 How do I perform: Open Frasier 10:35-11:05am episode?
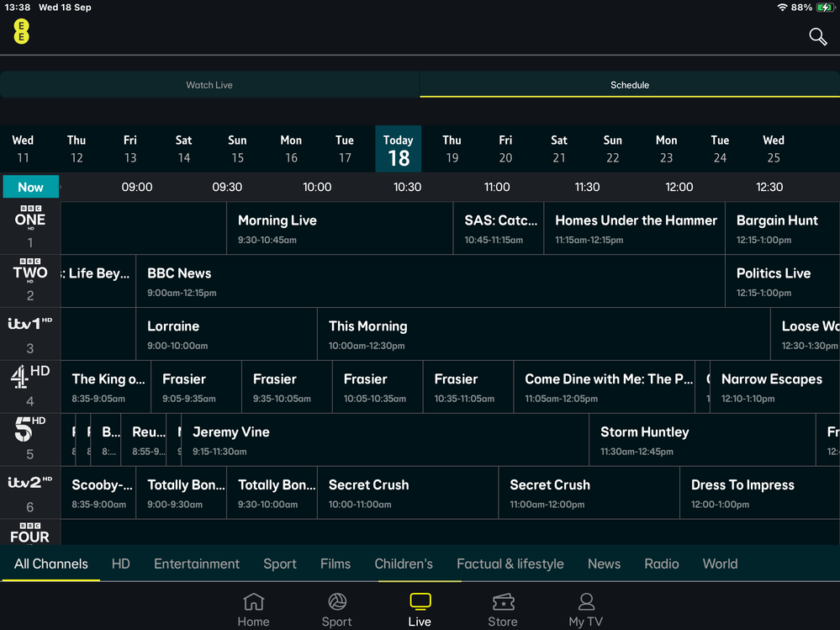(x=468, y=387)
